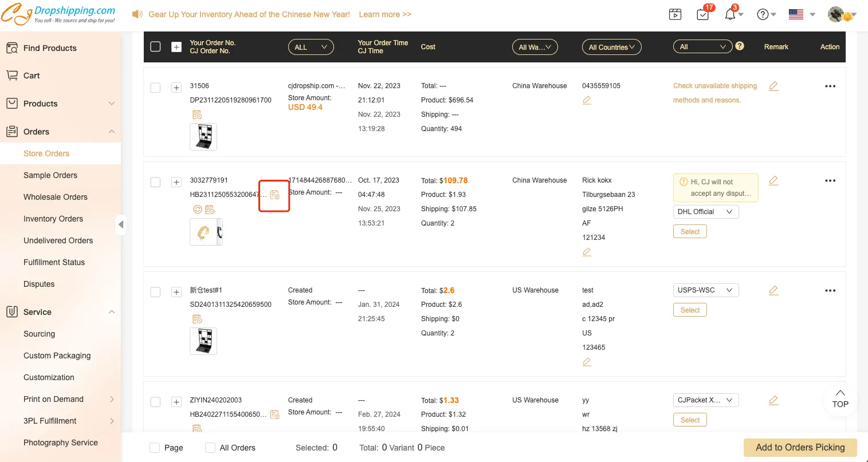Expand order 3032779191 row details
Viewport: 868px width, 462px height.
[176, 182]
